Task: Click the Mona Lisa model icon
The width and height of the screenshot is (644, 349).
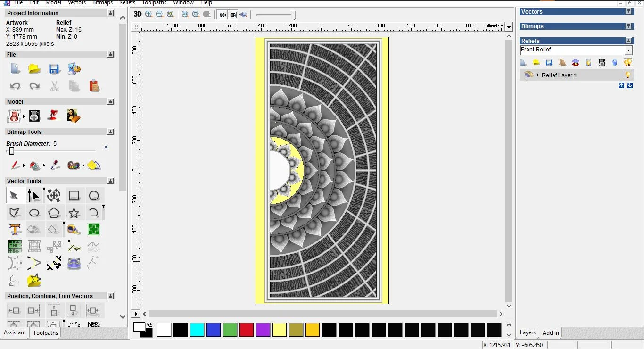Action: pos(74,116)
